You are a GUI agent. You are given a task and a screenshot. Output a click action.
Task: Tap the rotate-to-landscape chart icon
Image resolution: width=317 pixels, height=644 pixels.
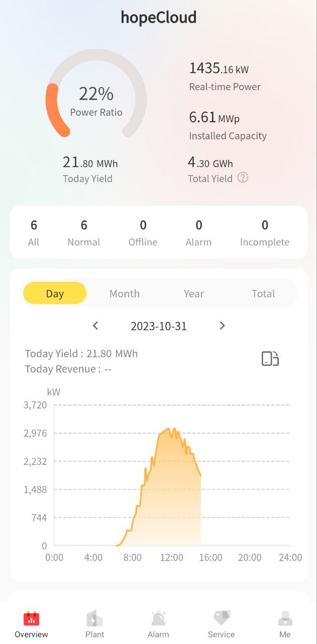pyautogui.click(x=270, y=359)
